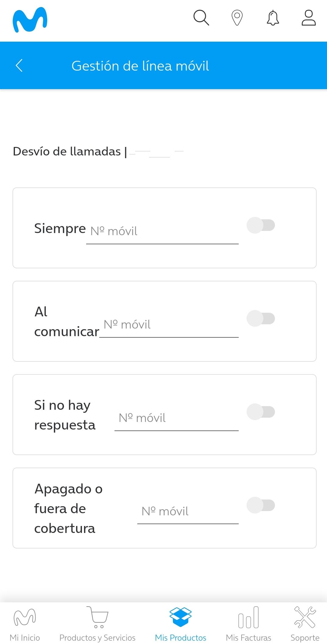
Task: Open search with magnifying glass icon
Action: tap(201, 18)
